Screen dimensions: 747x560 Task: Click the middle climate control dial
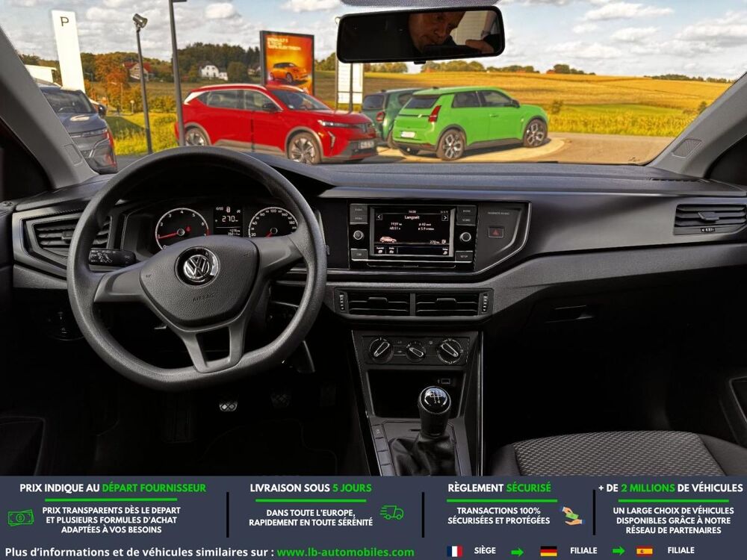[415, 351]
